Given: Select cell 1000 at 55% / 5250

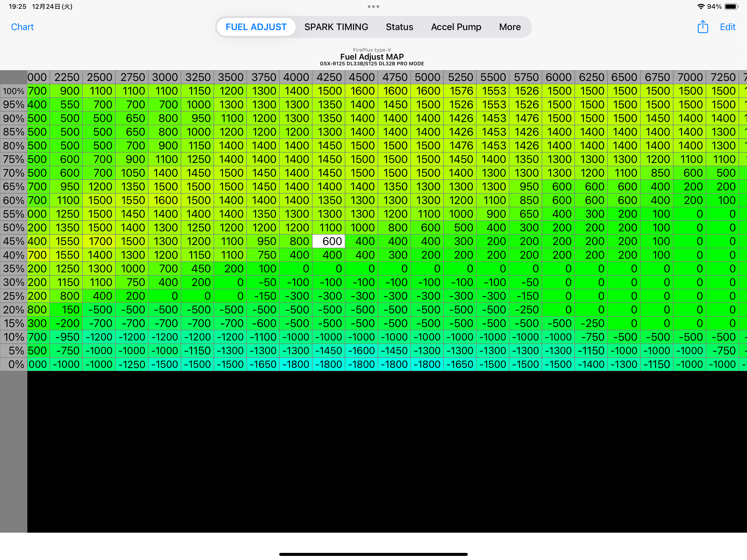Looking at the screenshot, I should pyautogui.click(x=460, y=214).
